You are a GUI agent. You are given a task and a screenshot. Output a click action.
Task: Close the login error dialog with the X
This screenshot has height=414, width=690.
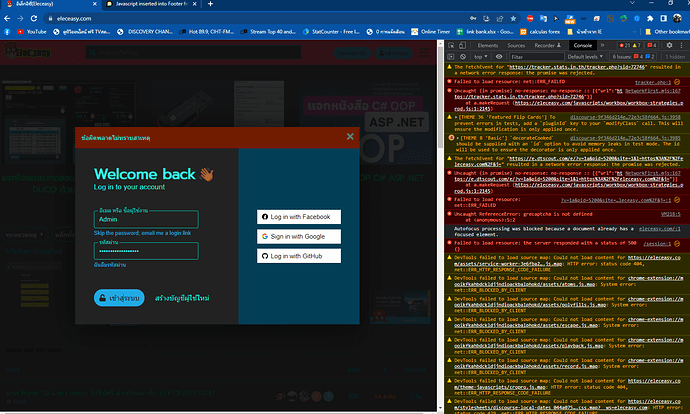[x=350, y=136]
